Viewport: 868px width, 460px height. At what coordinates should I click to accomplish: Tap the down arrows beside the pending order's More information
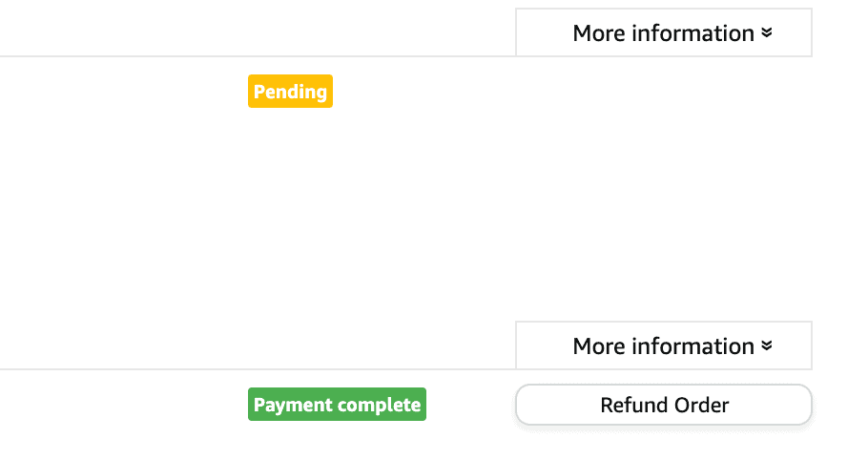tap(766, 33)
